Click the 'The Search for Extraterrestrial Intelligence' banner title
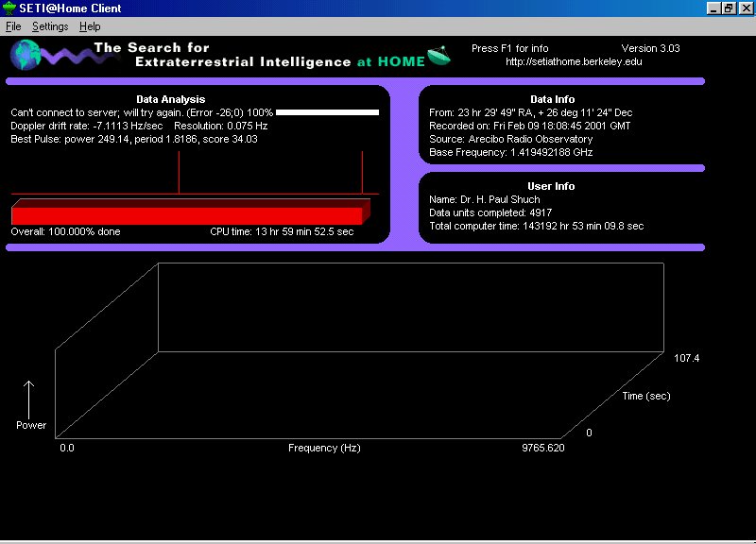The image size is (756, 544). pos(222,55)
